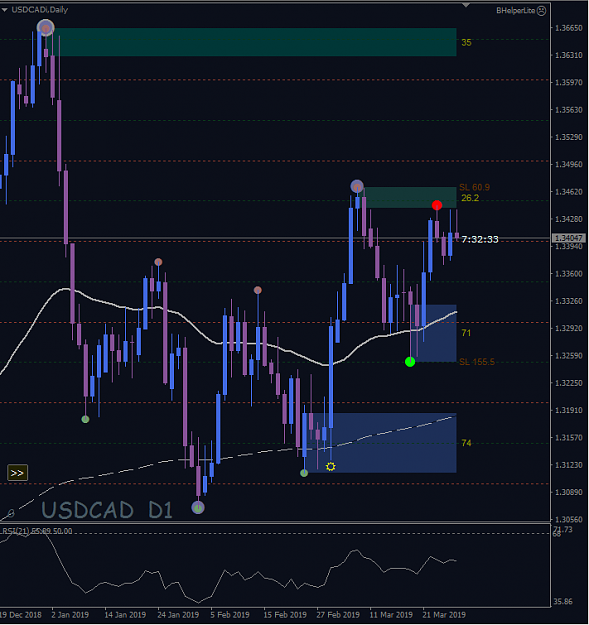Click the RSI scale value 35.86

point(563,601)
